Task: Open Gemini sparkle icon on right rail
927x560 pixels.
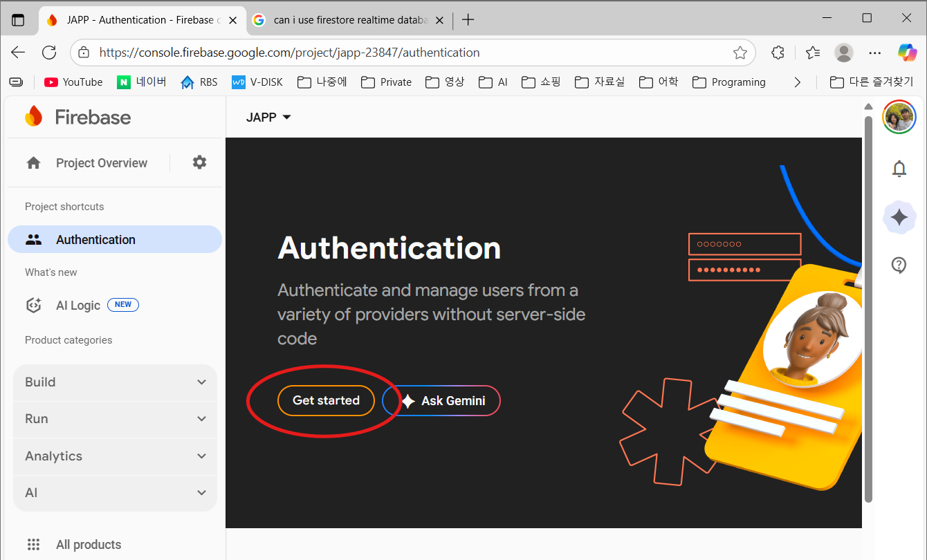Action: (x=899, y=218)
